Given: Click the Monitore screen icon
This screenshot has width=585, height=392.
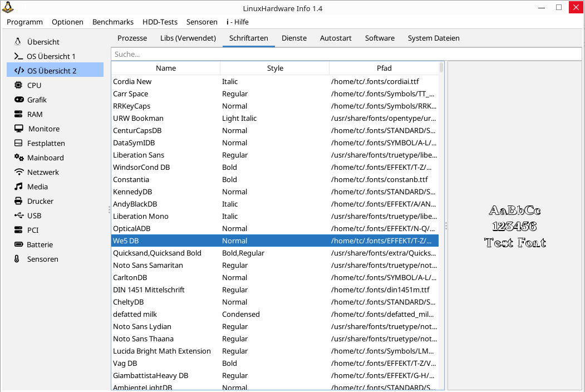Looking at the screenshot, I should coord(19,129).
